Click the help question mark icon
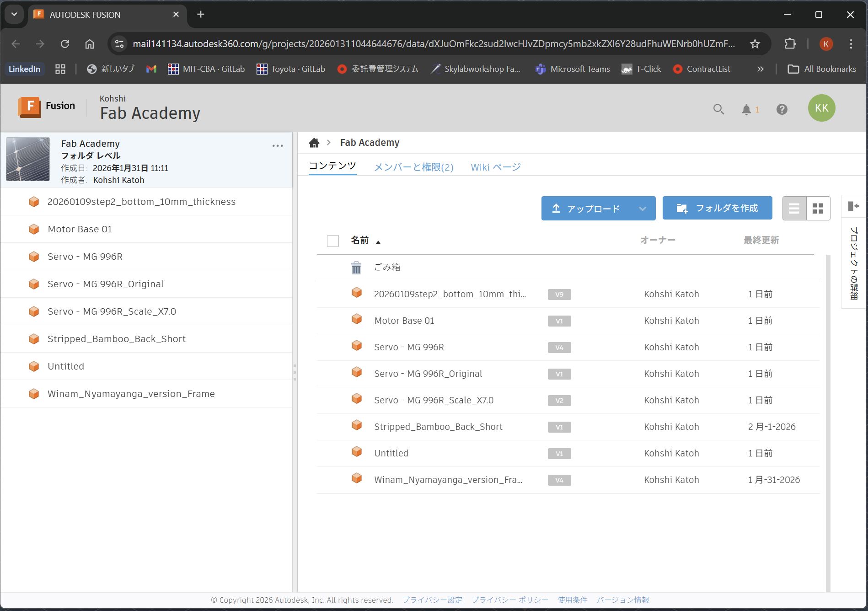The image size is (868, 611). (x=782, y=109)
